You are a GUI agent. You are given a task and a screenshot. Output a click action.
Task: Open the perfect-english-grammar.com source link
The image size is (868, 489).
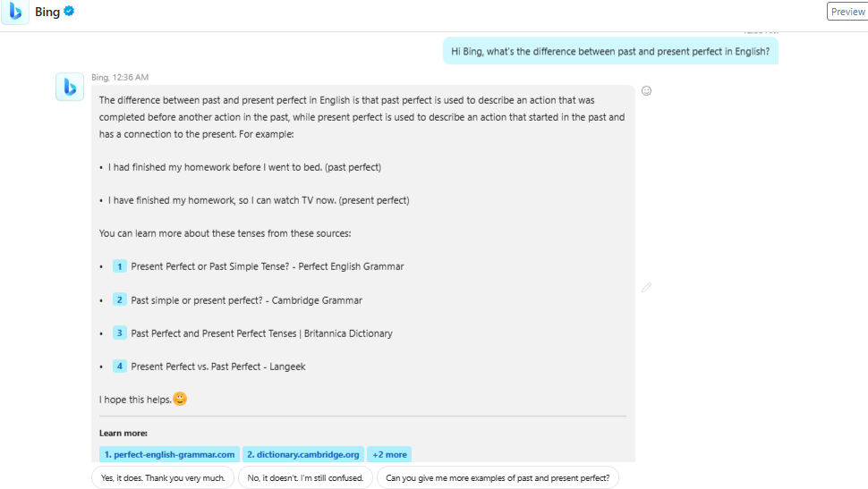169,454
